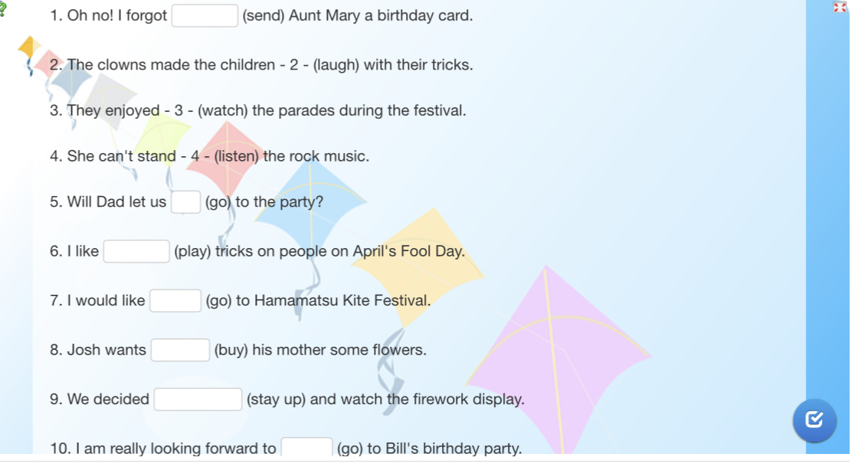Viewport: 868px width, 467px height.
Task: Click the "- 2 -" gap in sentence 2
Action: [294, 65]
